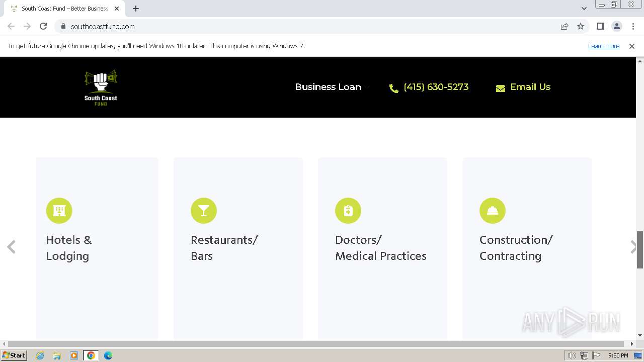
Task: Click the South Coast Fund logo
Action: pos(101,87)
